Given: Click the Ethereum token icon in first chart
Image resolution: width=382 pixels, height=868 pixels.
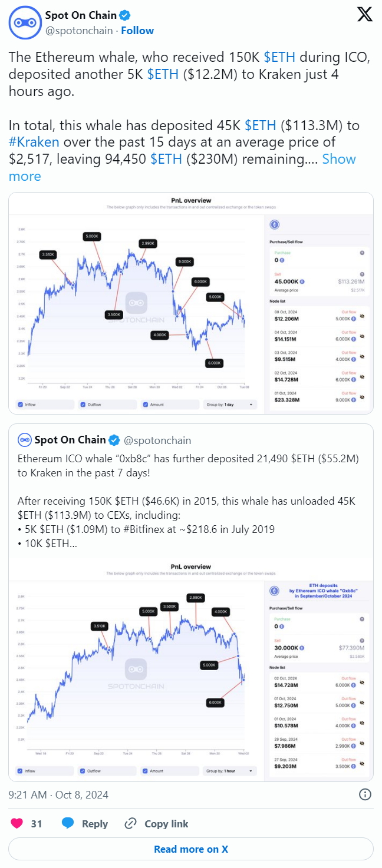Looking at the screenshot, I should click(x=274, y=224).
